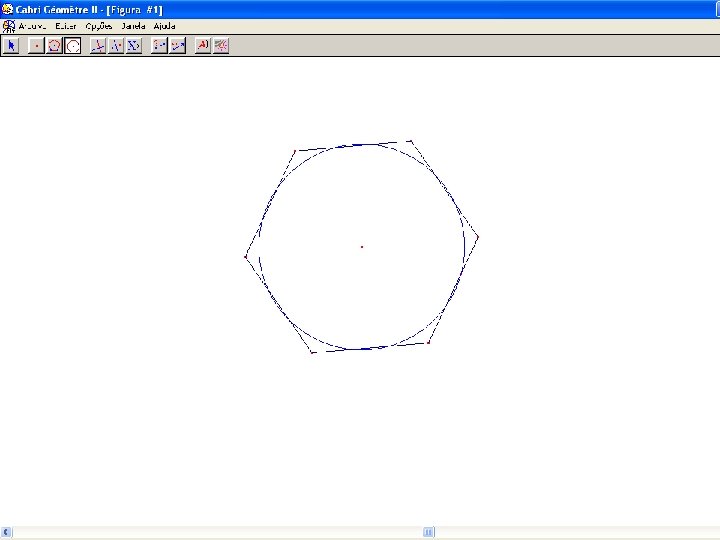Select the reflection transformation tool
This screenshot has height=540, width=720.
point(116,45)
